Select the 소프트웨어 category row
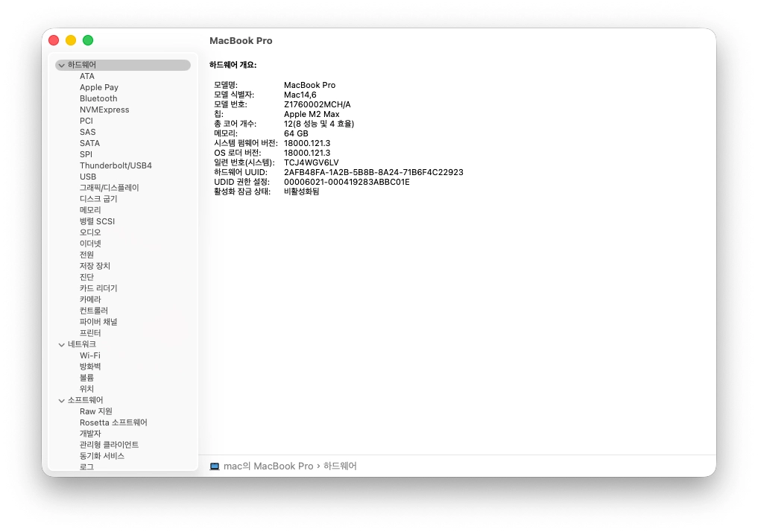The height and width of the screenshot is (532, 758). click(123, 400)
